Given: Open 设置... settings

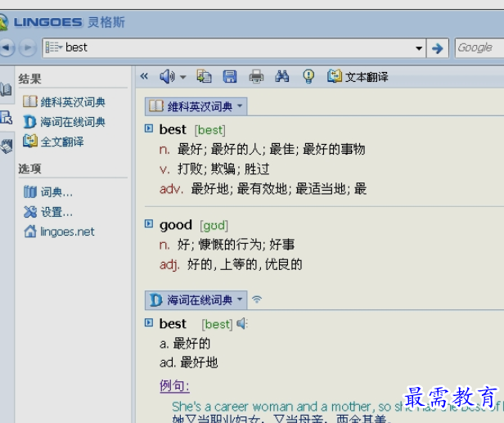Looking at the screenshot, I should click(x=48, y=212).
